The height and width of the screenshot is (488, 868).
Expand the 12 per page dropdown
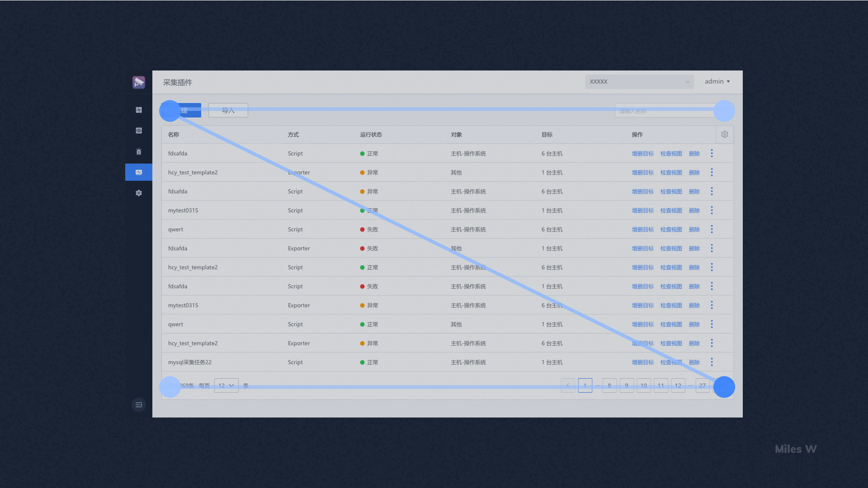click(226, 385)
